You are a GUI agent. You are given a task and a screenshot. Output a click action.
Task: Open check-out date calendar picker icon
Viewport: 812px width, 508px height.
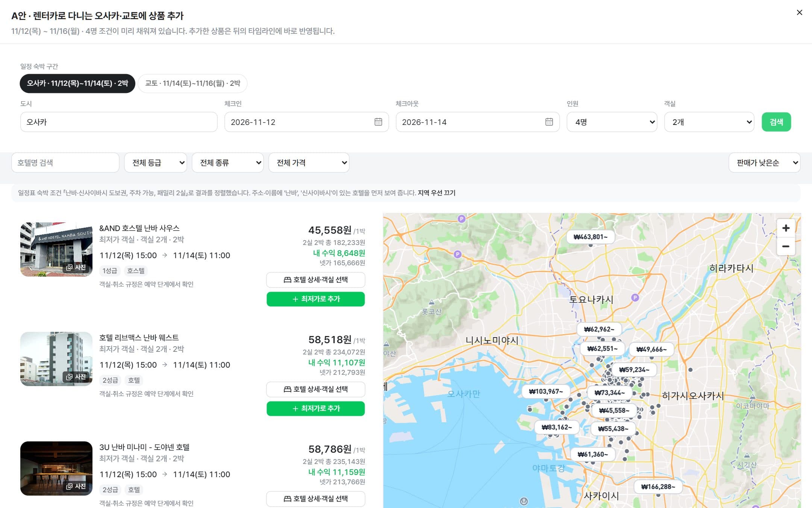pos(549,122)
